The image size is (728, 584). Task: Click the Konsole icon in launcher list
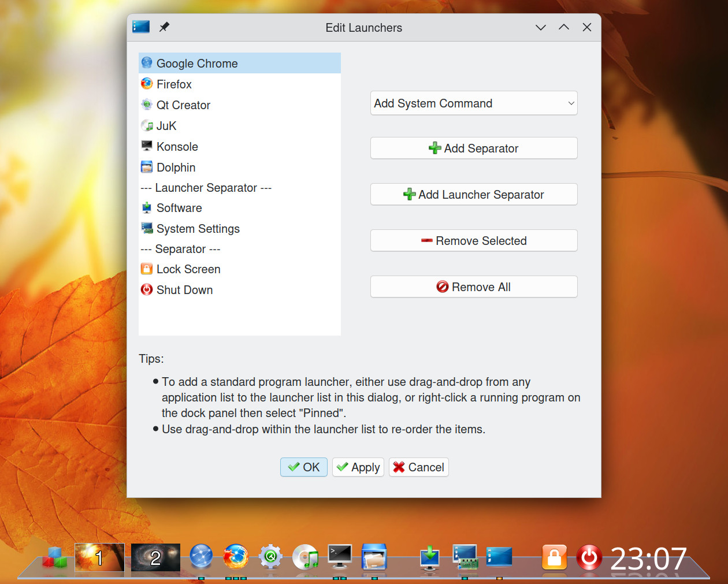(147, 146)
